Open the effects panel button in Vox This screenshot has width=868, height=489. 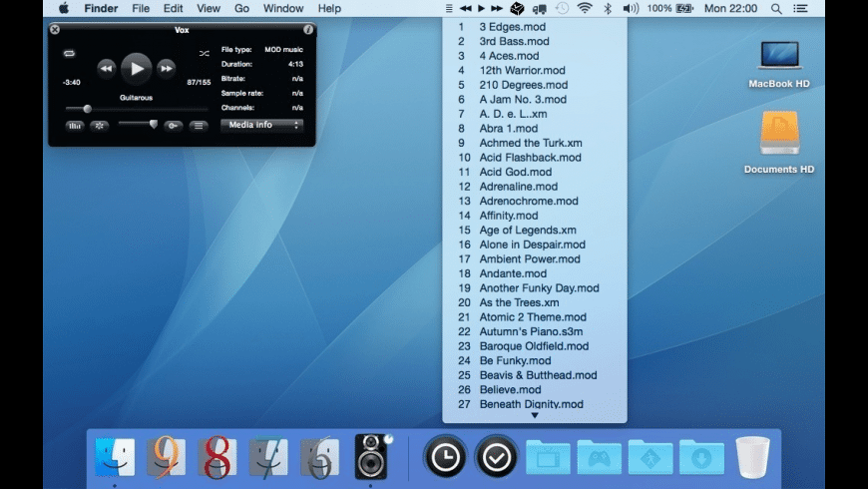click(100, 126)
